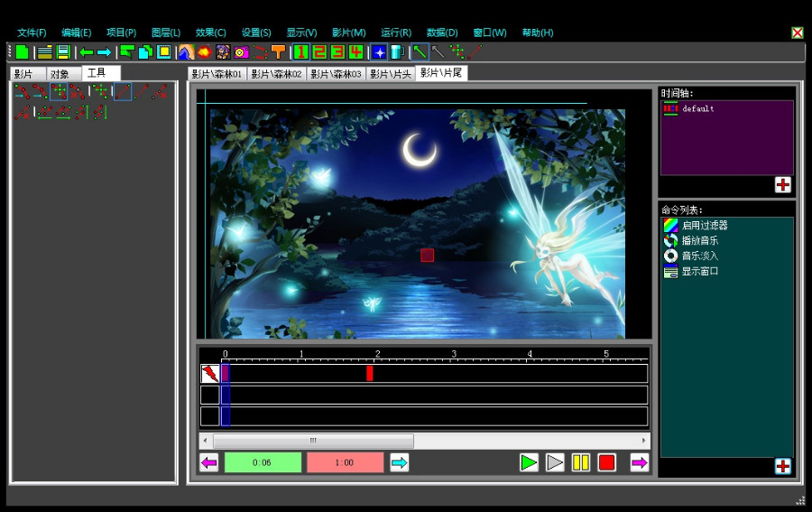Toggle the numbered layer 3 button
812x512 pixels.
tap(337, 52)
